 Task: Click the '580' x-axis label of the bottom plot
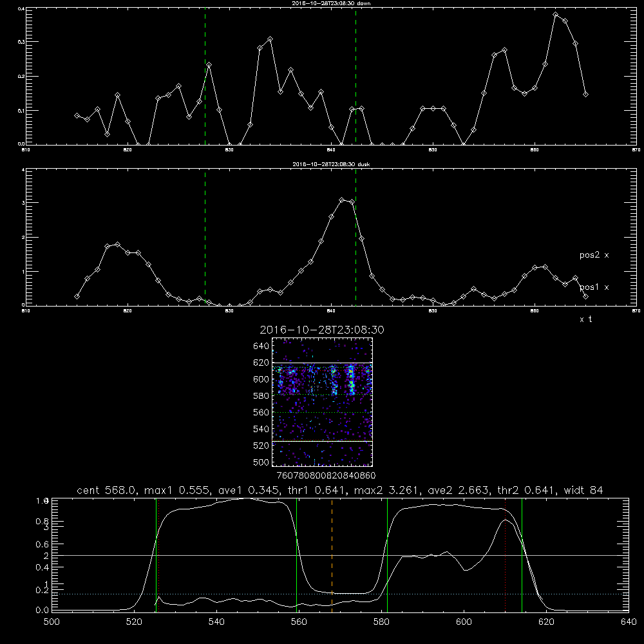[x=381, y=621]
